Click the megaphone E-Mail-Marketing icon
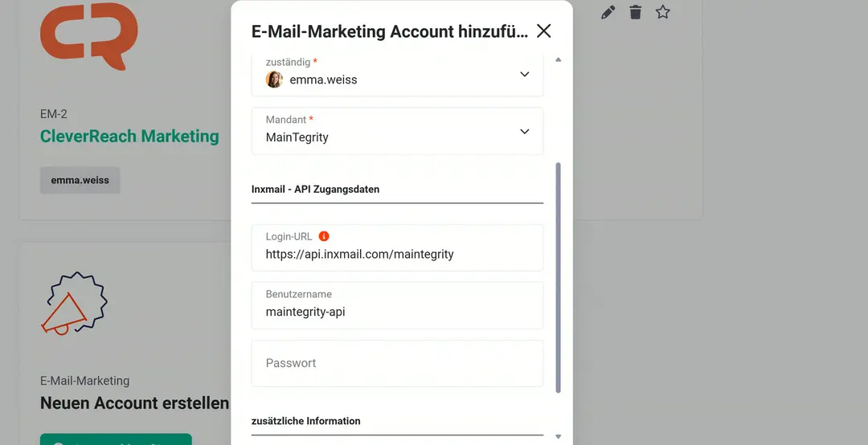The height and width of the screenshot is (445, 868). (x=74, y=304)
